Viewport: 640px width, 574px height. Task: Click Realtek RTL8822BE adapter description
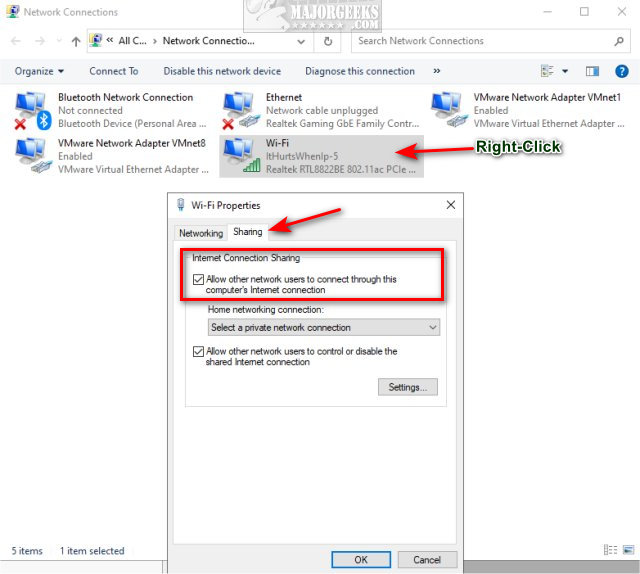[341, 169]
